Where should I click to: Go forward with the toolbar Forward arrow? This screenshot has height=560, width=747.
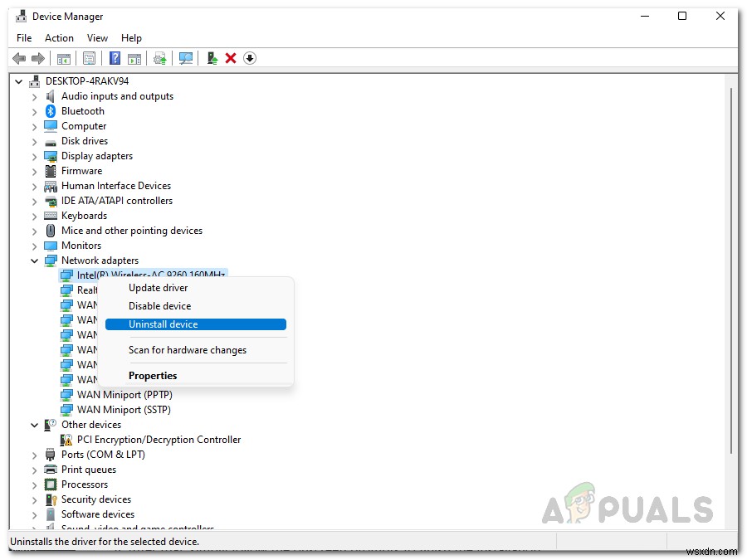click(x=38, y=59)
